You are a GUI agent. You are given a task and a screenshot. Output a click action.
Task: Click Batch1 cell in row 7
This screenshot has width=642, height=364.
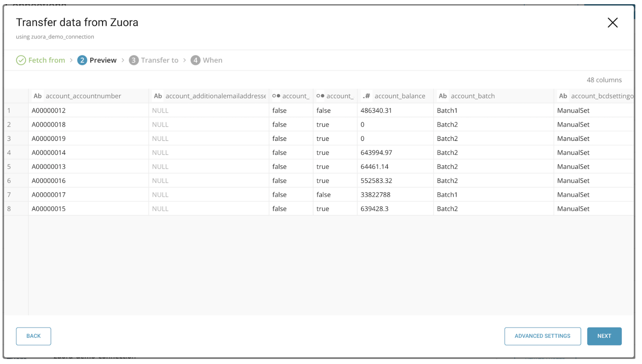pos(447,195)
